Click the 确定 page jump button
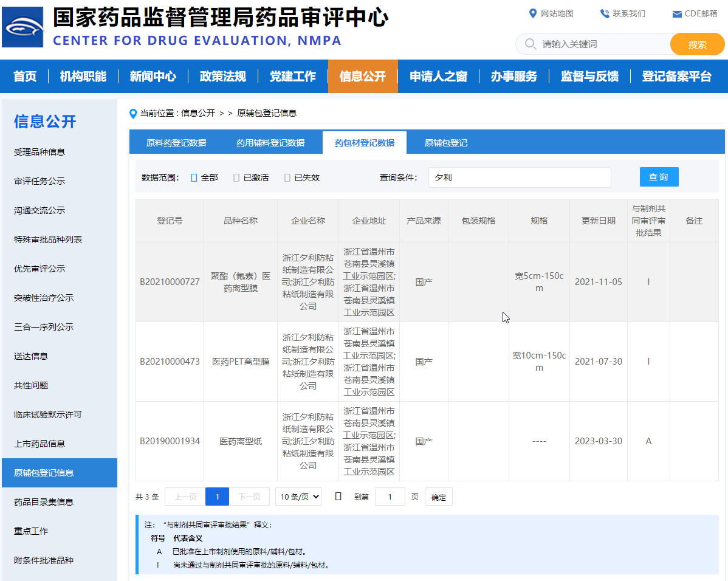This screenshot has height=581, width=728. coord(438,497)
